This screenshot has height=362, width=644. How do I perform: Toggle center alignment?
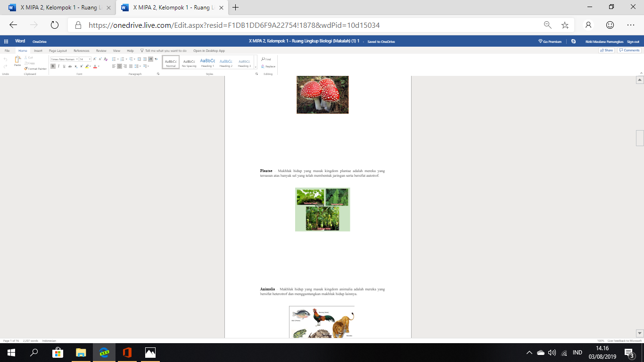pyautogui.click(x=119, y=66)
